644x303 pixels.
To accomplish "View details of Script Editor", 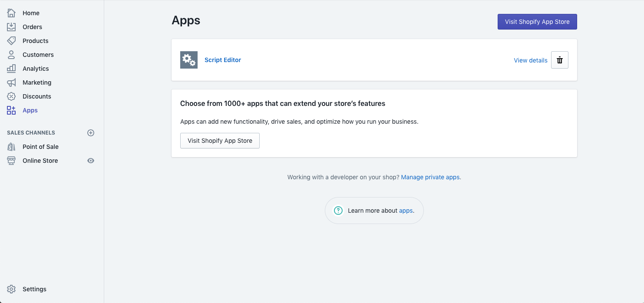I will pyautogui.click(x=531, y=60).
